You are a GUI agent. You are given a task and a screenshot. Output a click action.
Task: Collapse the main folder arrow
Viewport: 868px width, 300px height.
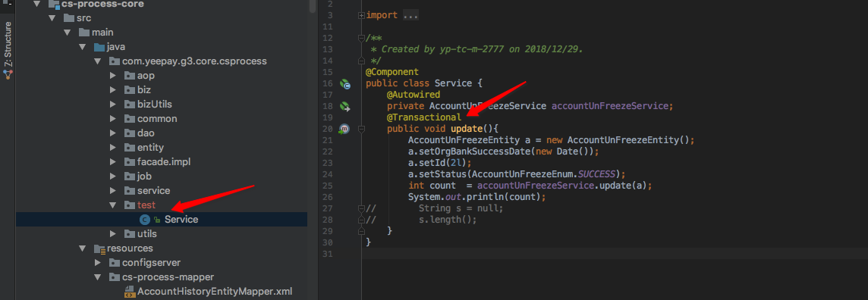click(x=67, y=33)
